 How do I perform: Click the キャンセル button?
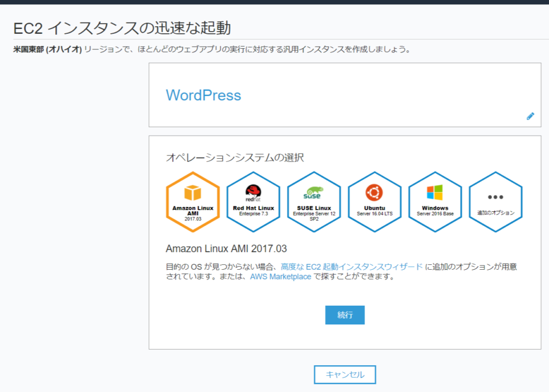tap(345, 374)
